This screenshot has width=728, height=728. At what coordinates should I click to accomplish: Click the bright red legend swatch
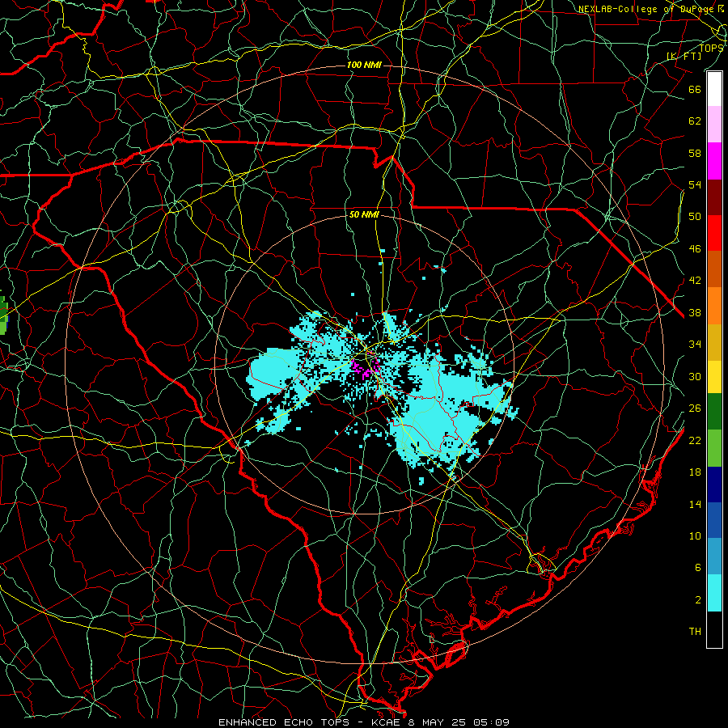714,233
